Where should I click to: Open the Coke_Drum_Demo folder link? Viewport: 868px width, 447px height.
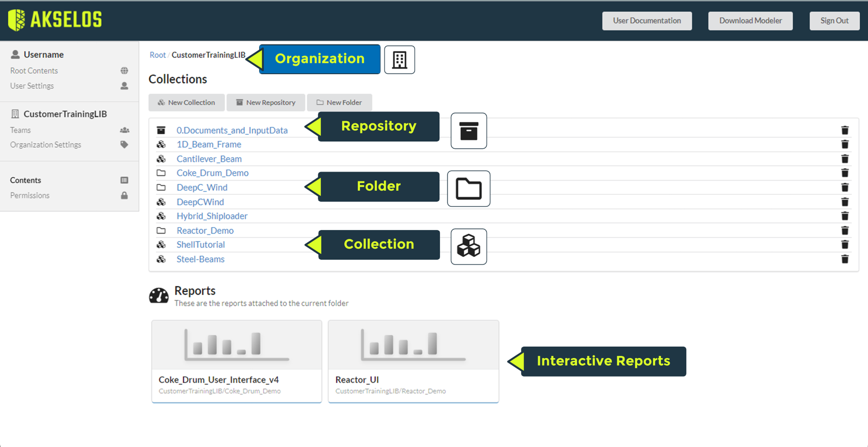(x=213, y=173)
